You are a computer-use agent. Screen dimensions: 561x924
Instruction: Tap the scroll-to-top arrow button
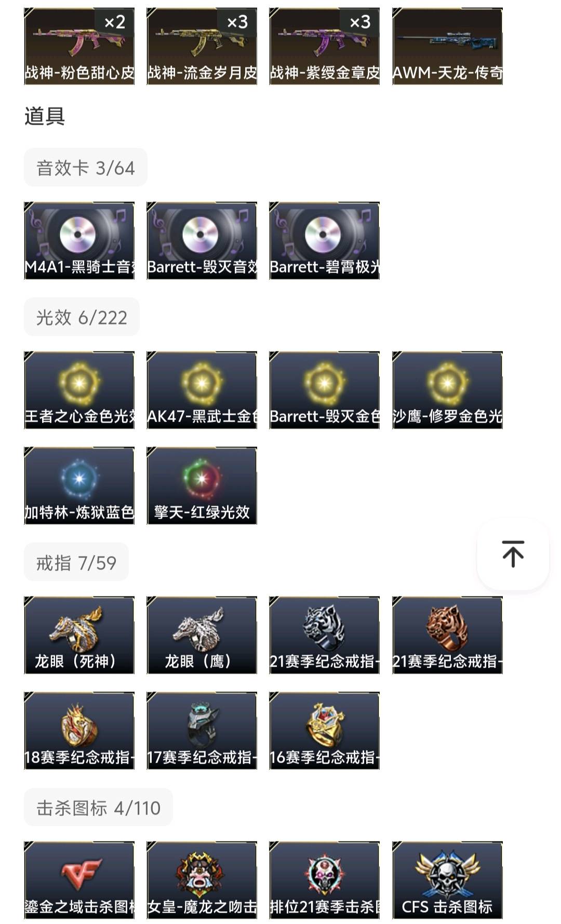[513, 554]
